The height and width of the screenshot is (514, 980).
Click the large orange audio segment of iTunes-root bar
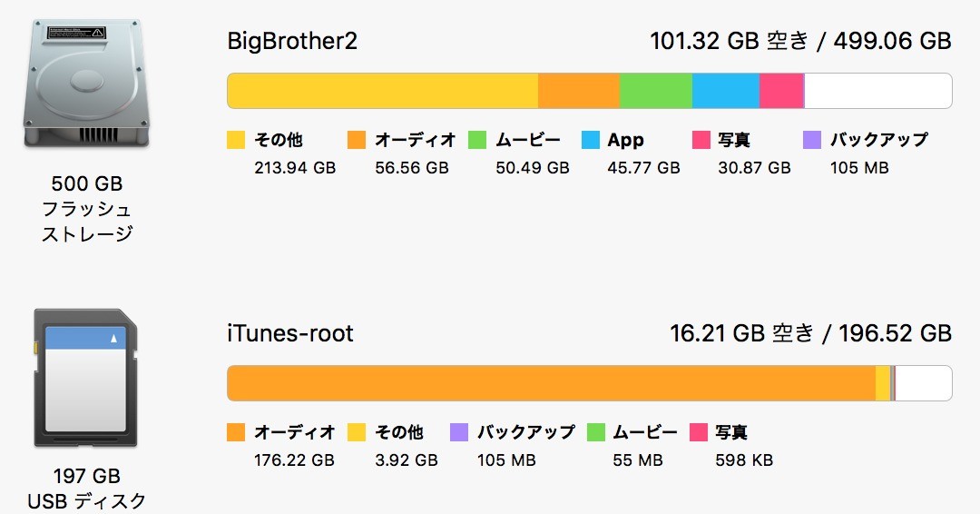[x=552, y=383]
